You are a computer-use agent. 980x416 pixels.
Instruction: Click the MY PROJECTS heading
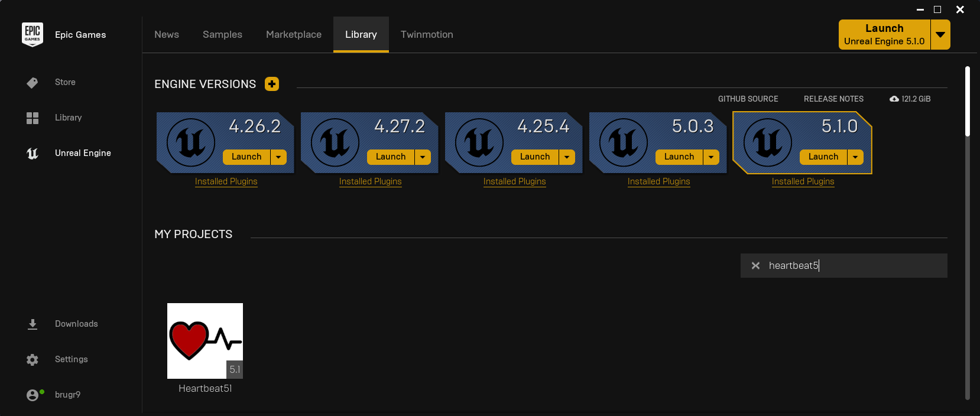[193, 234]
